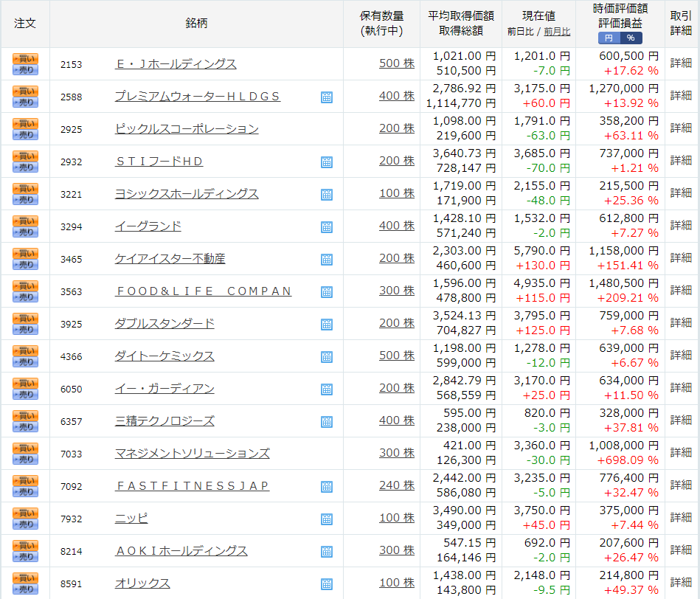
Task: Click the buy icon for イー・ガーディアン
Action: (x=24, y=382)
